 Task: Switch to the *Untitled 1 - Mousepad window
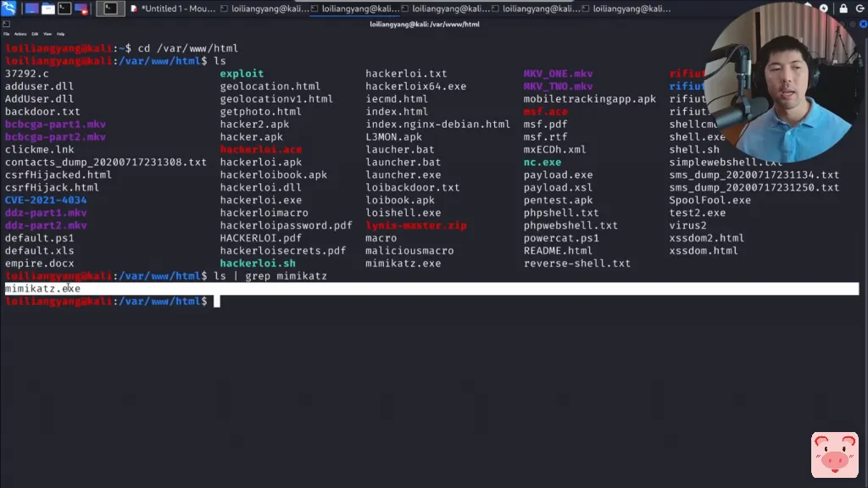pyautogui.click(x=173, y=8)
